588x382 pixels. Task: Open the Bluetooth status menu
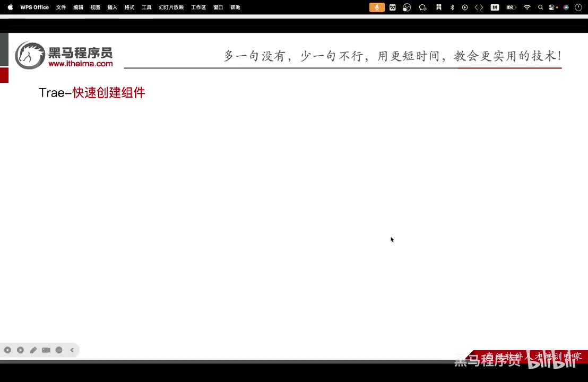(x=452, y=7)
